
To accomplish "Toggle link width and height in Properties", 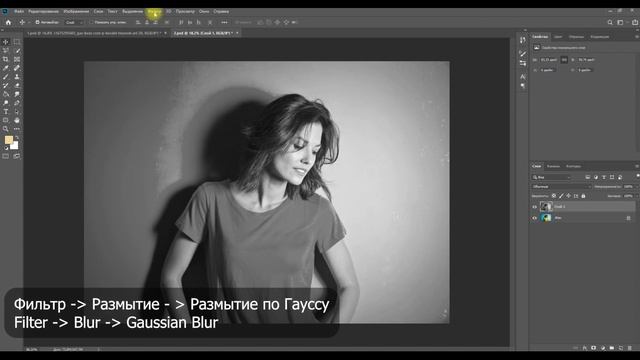I will point(564,60).
